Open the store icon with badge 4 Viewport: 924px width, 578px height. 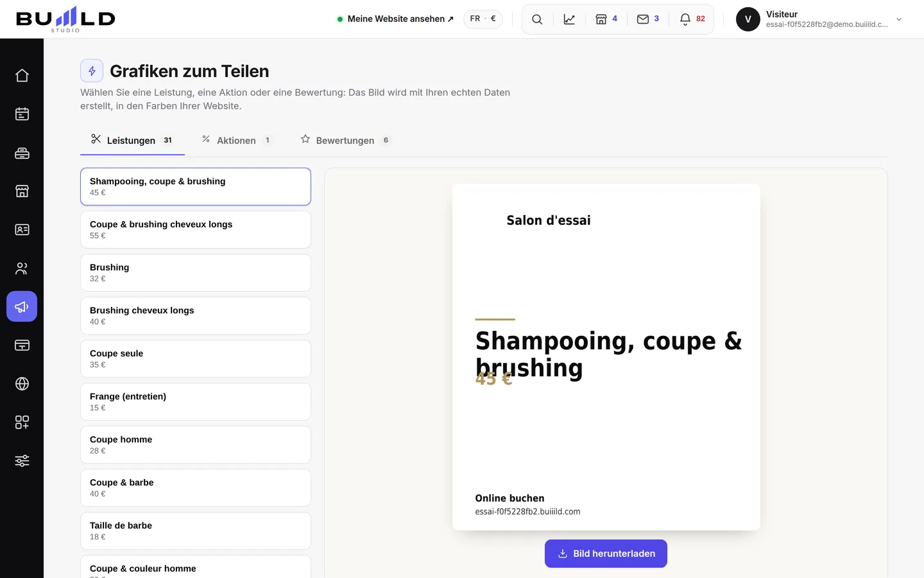[606, 19]
